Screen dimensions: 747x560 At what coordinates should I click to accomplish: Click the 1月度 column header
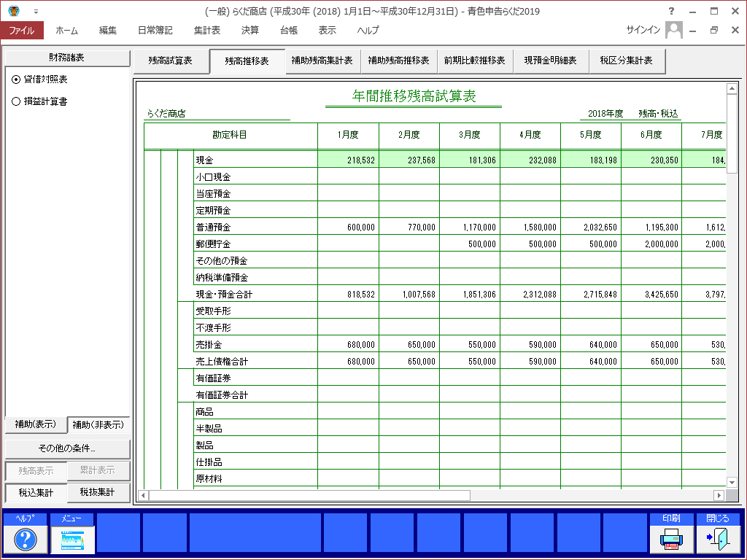tap(348, 135)
